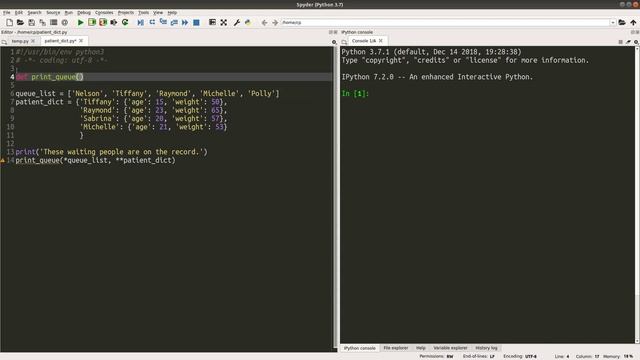Open the Source menu
This screenshot has width=640, height=360.
[53, 13]
